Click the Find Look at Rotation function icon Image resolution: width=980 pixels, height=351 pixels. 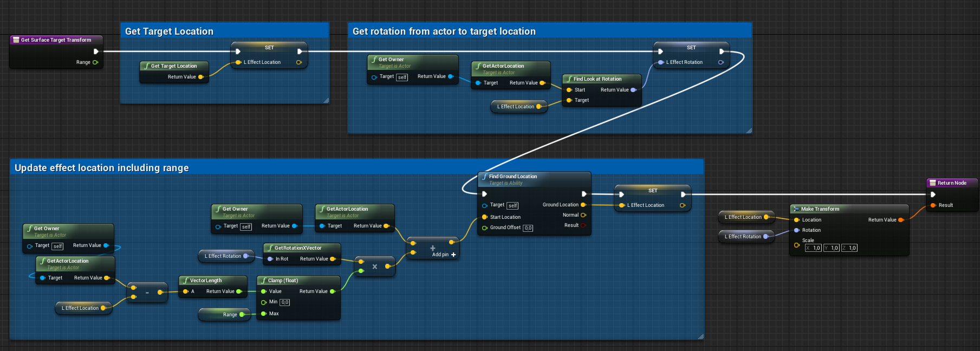[x=569, y=79]
